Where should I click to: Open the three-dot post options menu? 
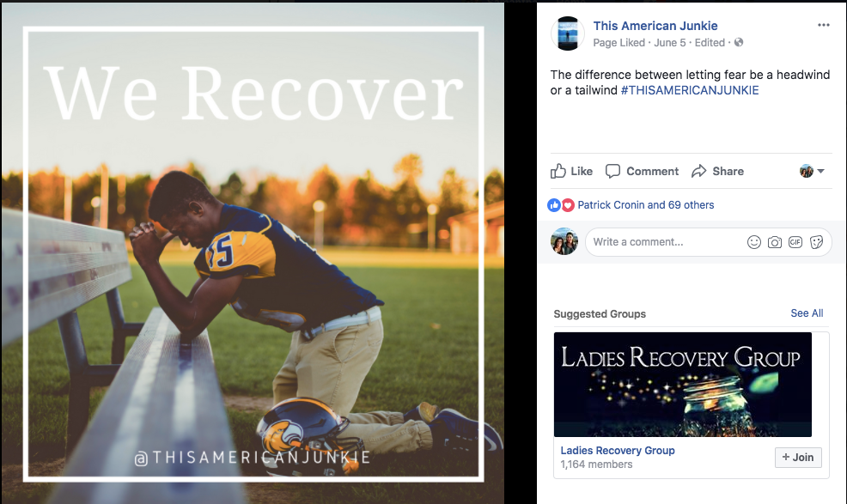tap(823, 25)
